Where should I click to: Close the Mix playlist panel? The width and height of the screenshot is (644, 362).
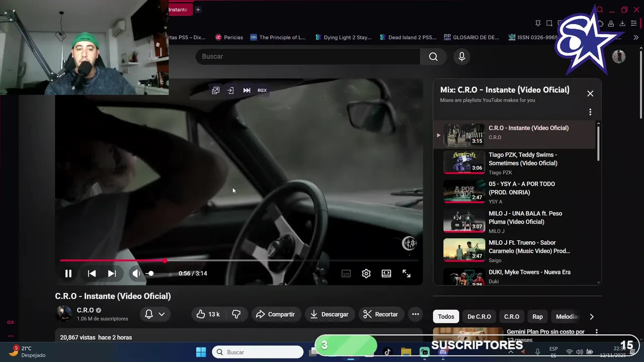pos(590,94)
